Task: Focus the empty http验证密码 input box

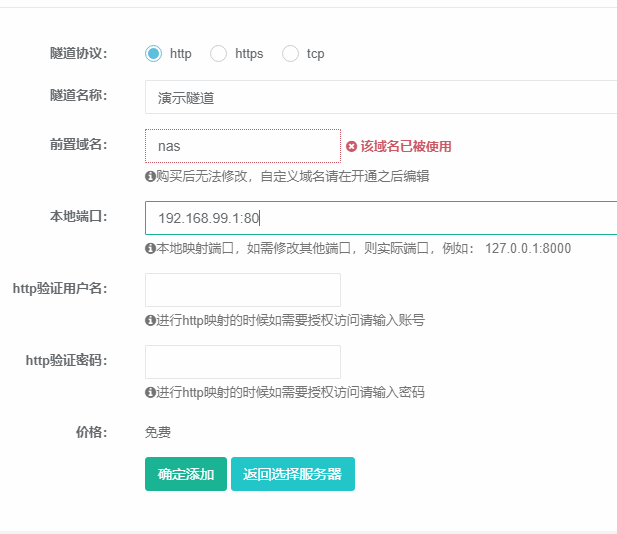Action: click(242, 362)
